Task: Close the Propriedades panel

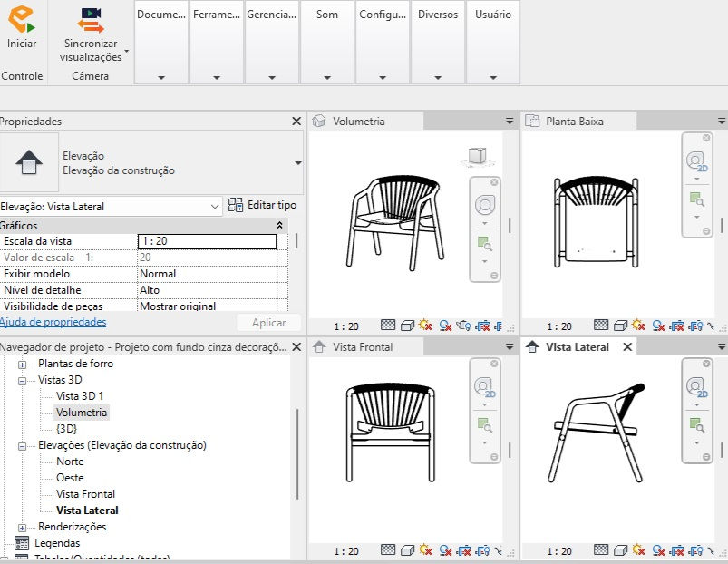Action: (296, 122)
